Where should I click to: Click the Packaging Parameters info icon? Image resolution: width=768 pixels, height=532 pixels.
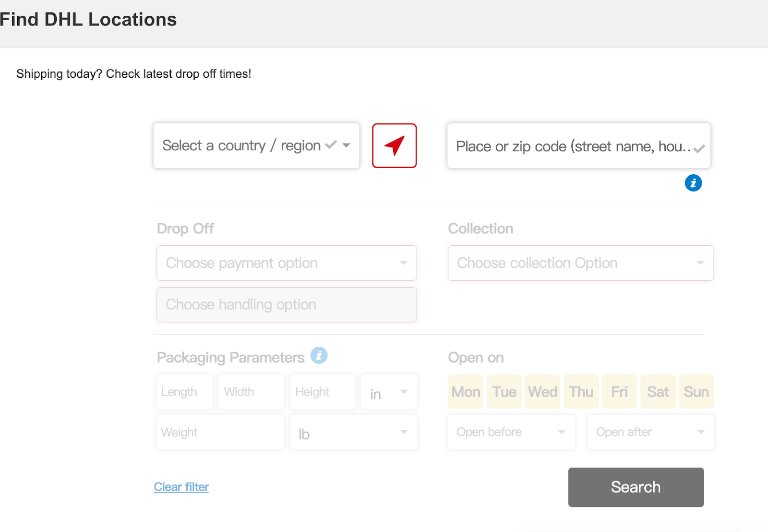(319, 356)
